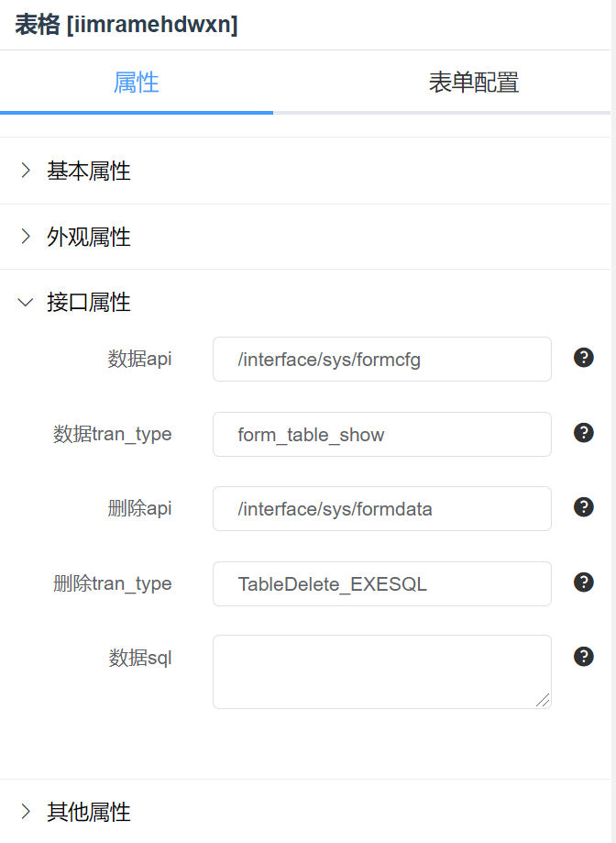Click help icon beside 数据sql textarea

point(583,657)
